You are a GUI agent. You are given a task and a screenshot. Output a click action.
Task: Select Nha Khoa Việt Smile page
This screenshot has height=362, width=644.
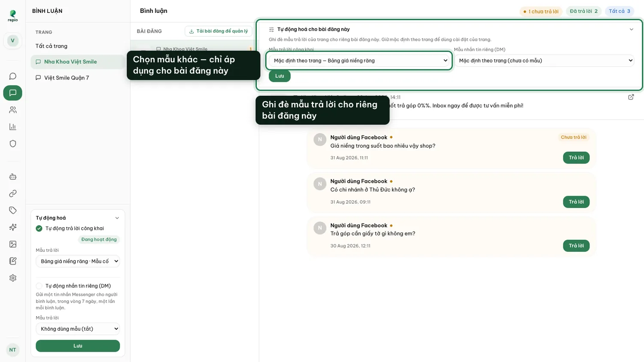(x=78, y=62)
